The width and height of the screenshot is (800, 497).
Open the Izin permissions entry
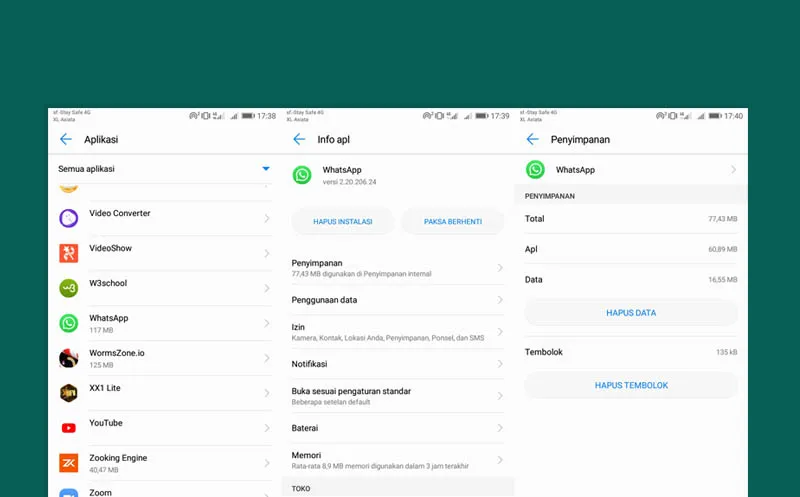pyautogui.click(x=395, y=332)
